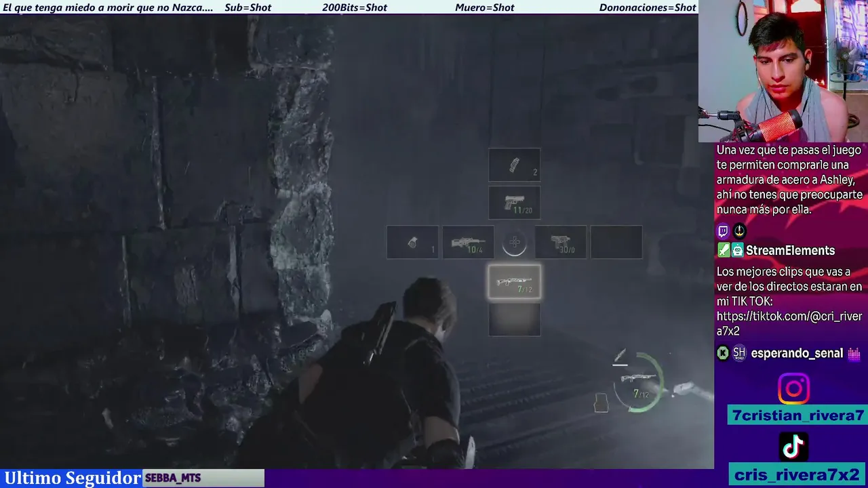Click the Ashley steel armor chat message

point(789,180)
